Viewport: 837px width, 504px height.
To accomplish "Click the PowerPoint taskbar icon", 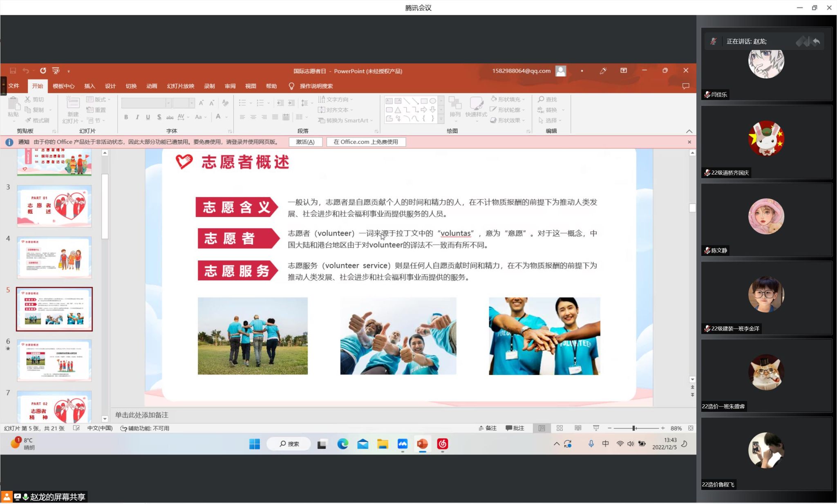I will (422, 444).
